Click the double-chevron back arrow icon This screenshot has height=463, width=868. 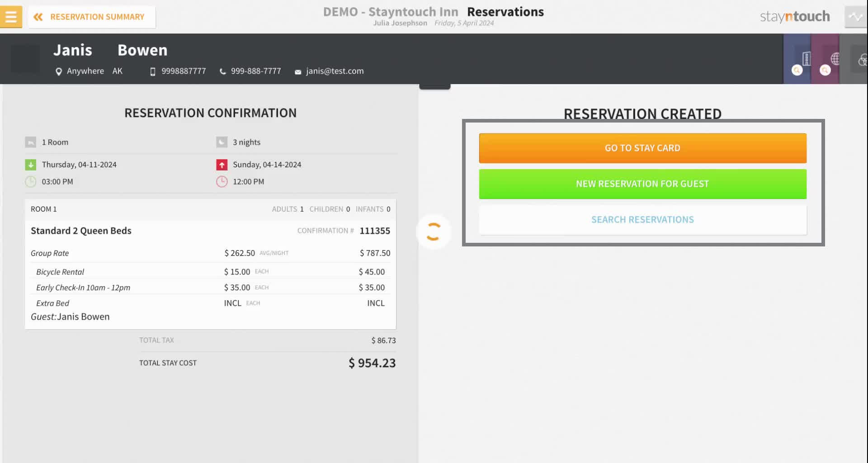38,17
